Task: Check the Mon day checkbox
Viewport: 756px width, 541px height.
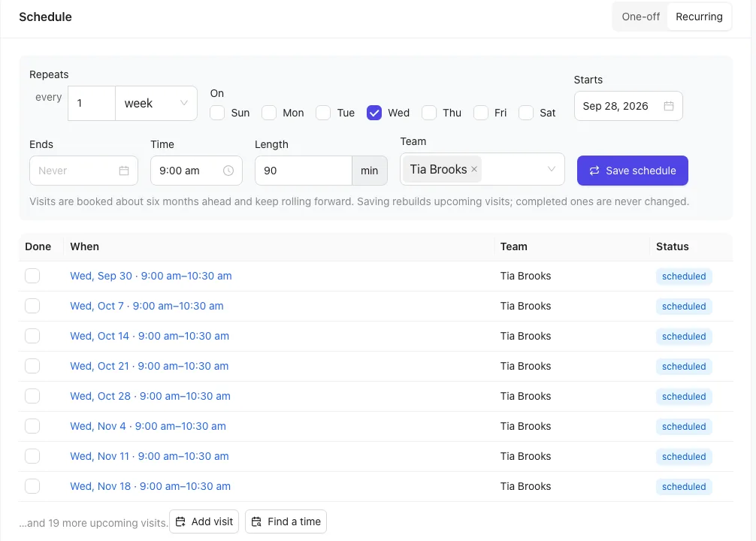Action: coord(269,113)
